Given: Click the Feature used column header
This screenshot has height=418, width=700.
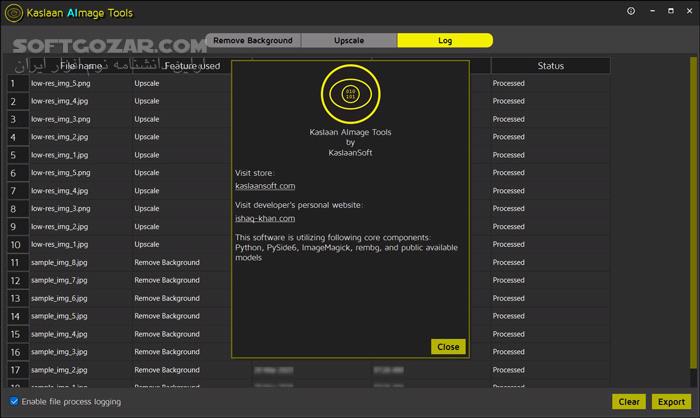Looking at the screenshot, I should [x=192, y=66].
